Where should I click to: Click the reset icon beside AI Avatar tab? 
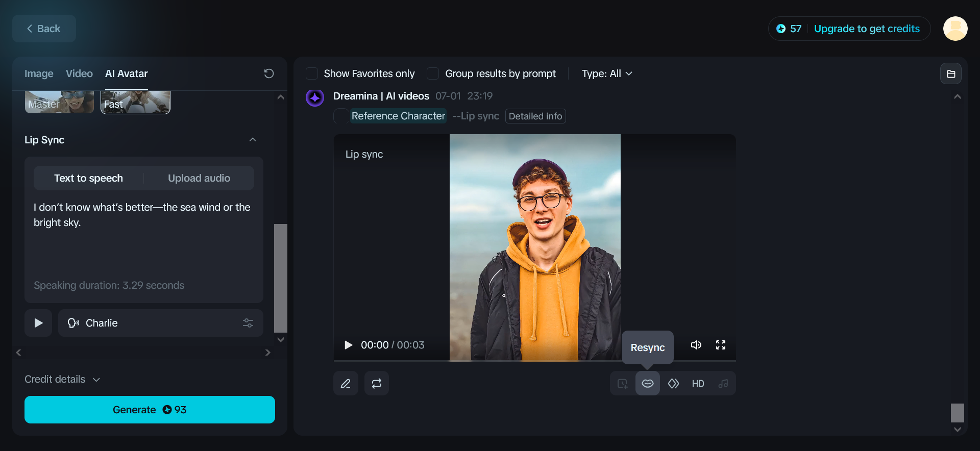click(x=269, y=73)
